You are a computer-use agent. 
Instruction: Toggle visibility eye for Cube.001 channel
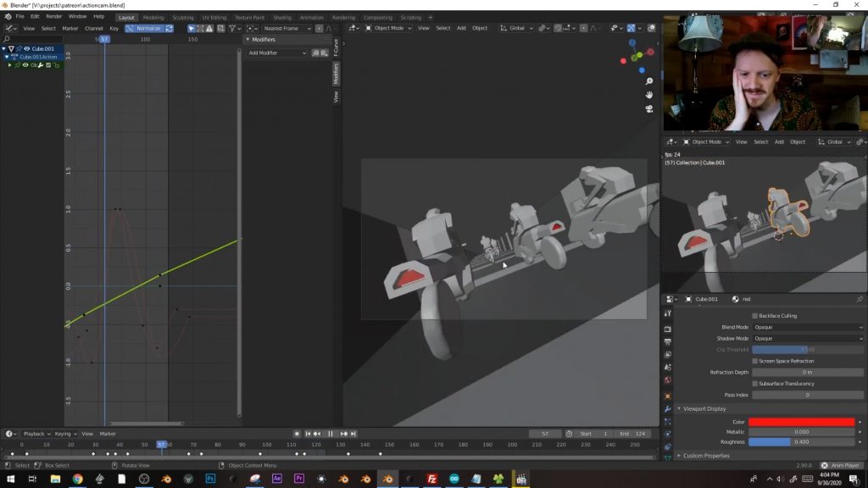pyautogui.click(x=26, y=48)
